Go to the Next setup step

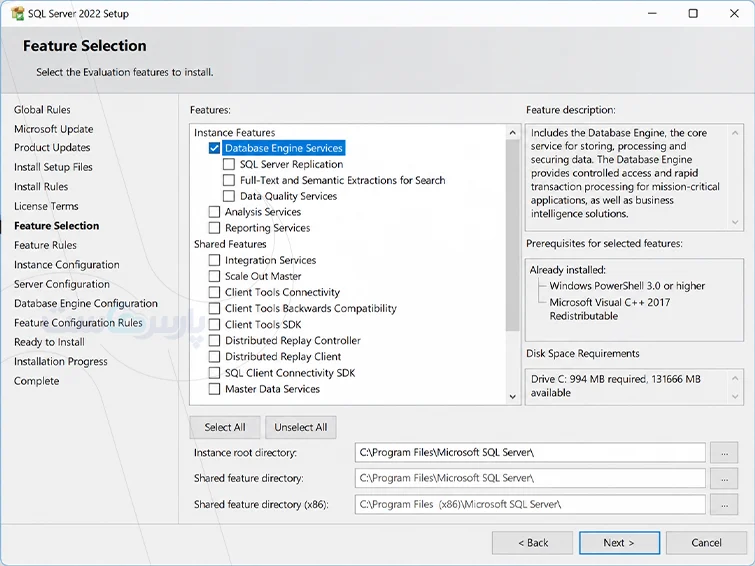(619, 543)
